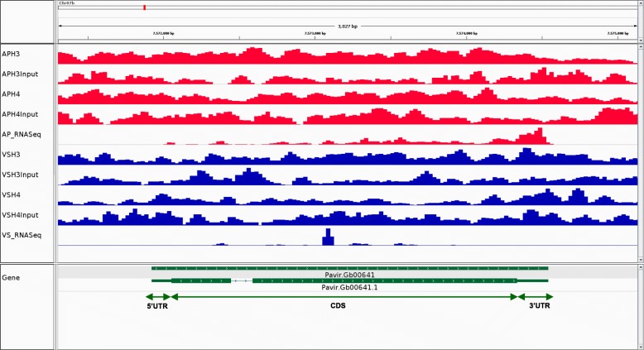Image resolution: width=644 pixels, height=350 pixels.
Task: Select the APH4 track name
Action: (11, 94)
